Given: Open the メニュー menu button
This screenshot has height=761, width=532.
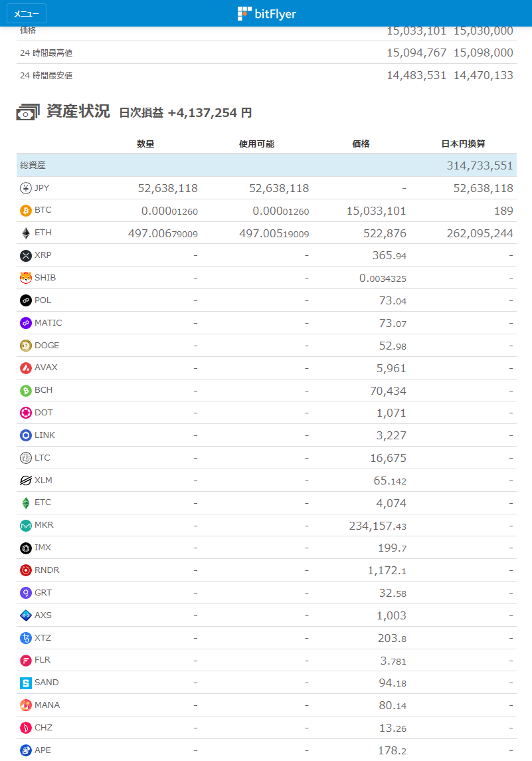Looking at the screenshot, I should (27, 13).
